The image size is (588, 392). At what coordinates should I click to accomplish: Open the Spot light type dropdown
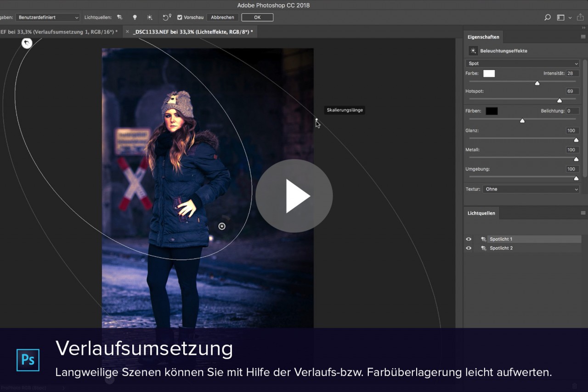pos(522,63)
